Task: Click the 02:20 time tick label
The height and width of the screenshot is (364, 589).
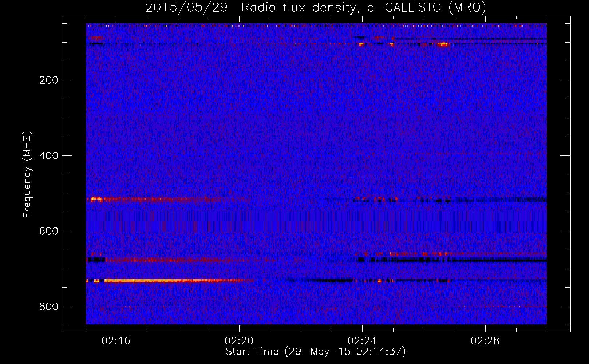Action: pyautogui.click(x=239, y=341)
